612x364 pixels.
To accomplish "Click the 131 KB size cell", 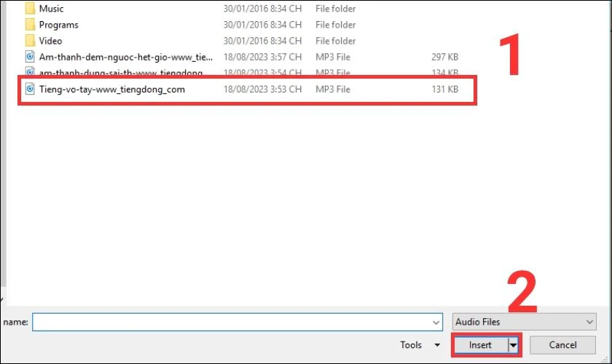I will point(444,89).
